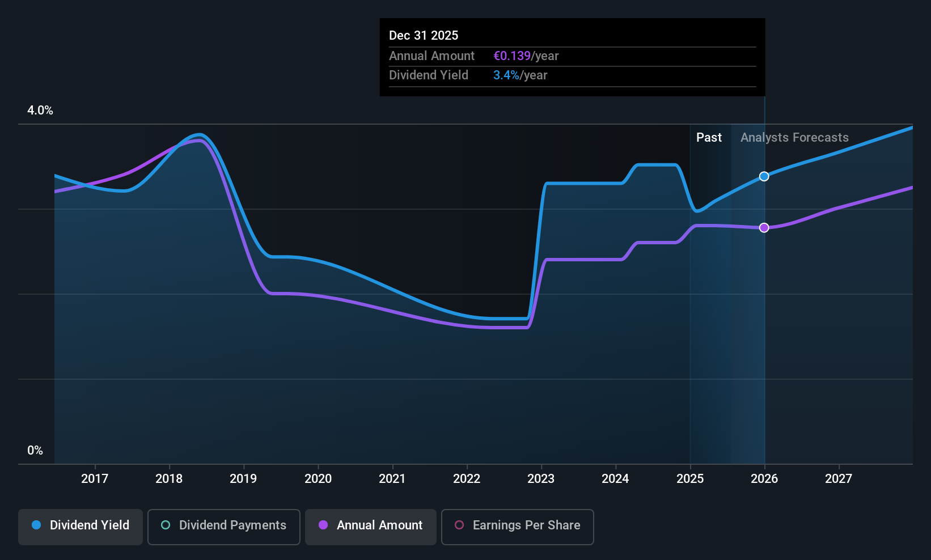Toggle the Earnings Per Share legend button
The height and width of the screenshot is (560, 931).
[x=517, y=527]
